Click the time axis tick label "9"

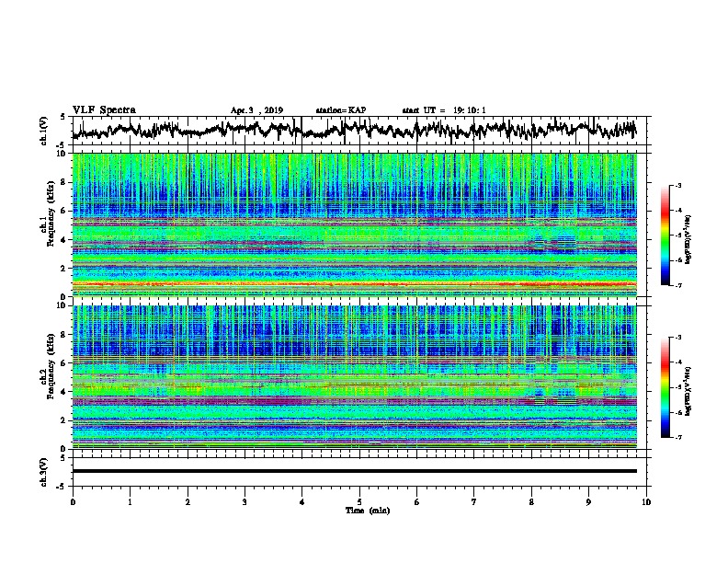pos(588,501)
